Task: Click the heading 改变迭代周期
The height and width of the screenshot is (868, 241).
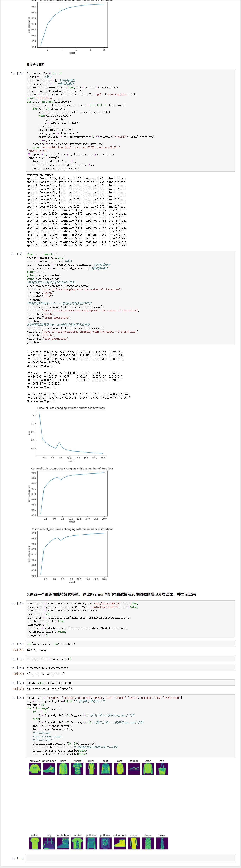Action: point(35,65)
